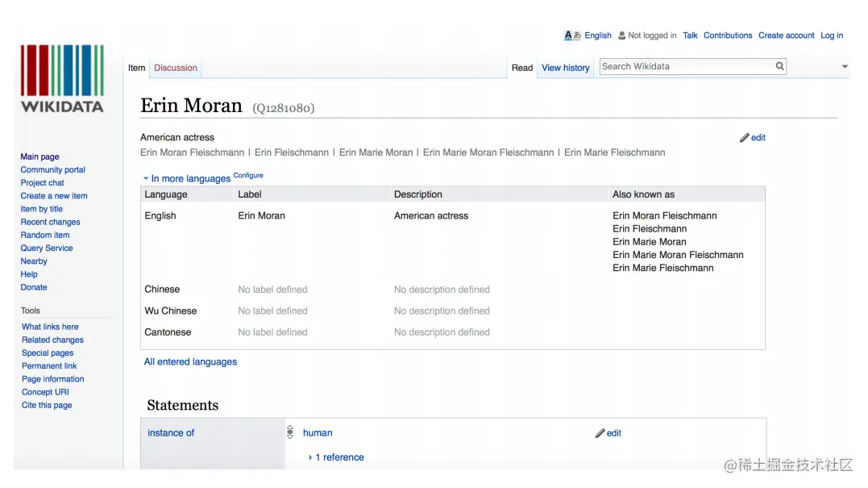Viewport: 868px width, 488px height.
Task: Open Contributions link
Action: point(728,35)
